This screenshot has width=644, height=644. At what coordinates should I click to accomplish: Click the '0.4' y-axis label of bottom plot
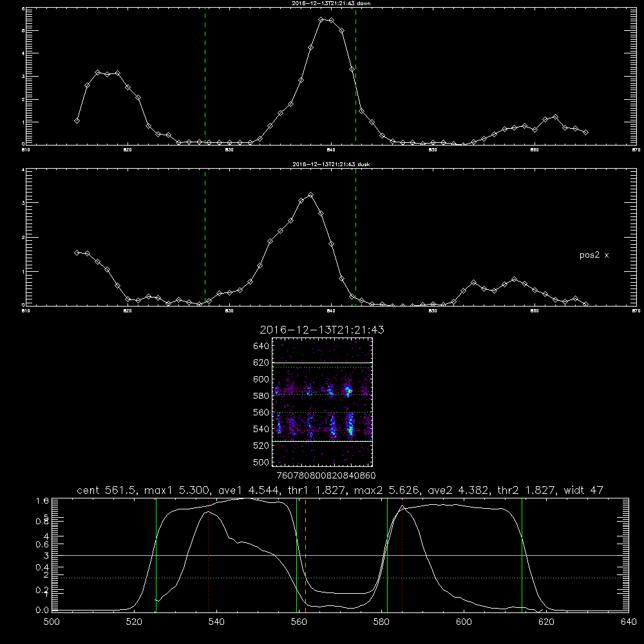click(x=42, y=567)
